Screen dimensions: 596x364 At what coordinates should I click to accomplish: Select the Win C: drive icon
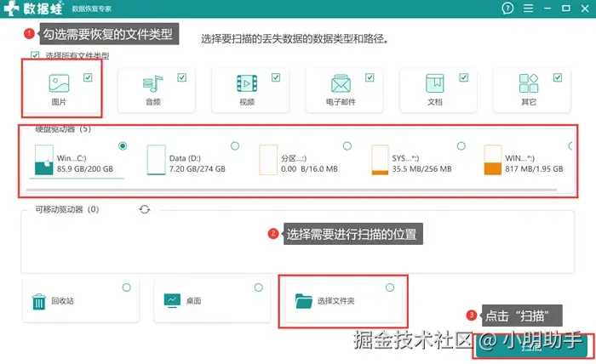pos(43,160)
